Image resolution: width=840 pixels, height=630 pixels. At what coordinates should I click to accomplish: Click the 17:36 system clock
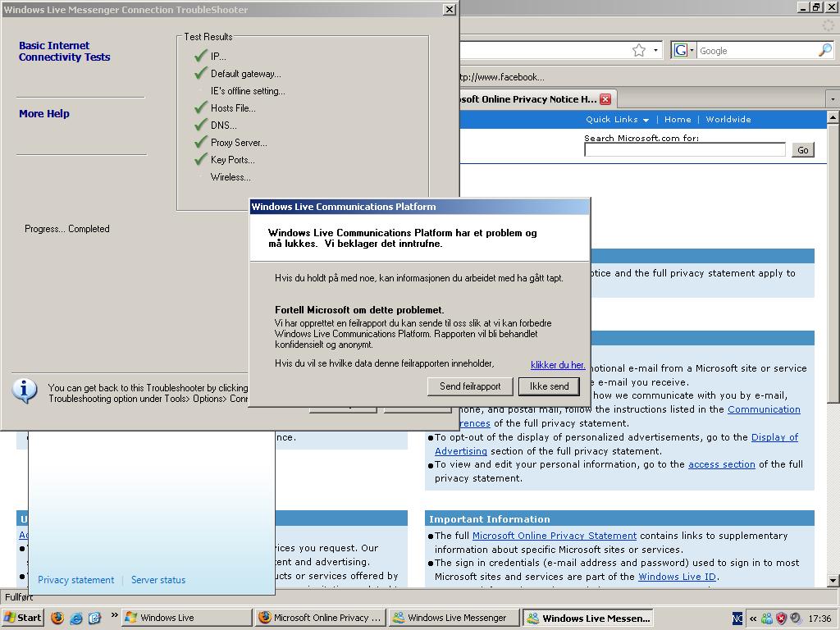coord(819,619)
